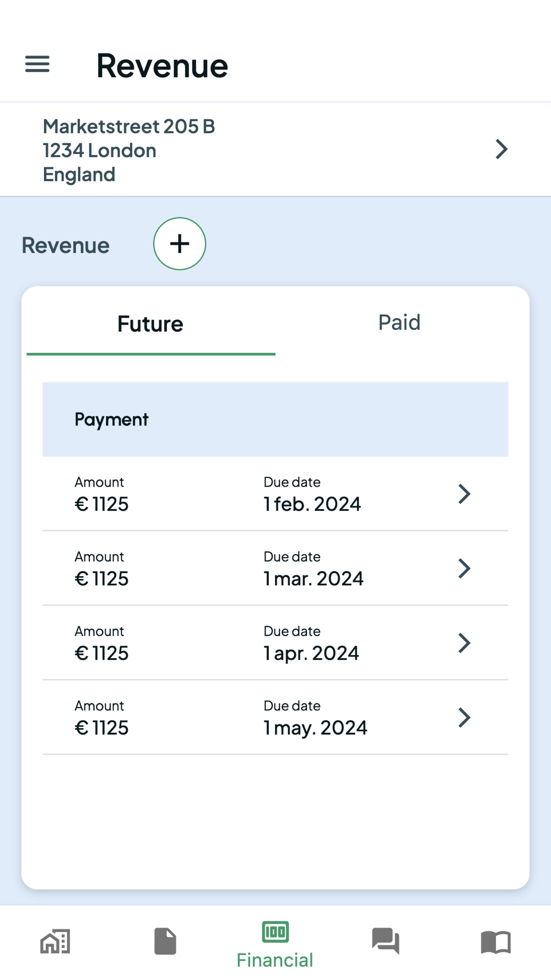Open the 1 apr. 2024 payment chevron
The height and width of the screenshot is (980, 551).
[x=464, y=643]
